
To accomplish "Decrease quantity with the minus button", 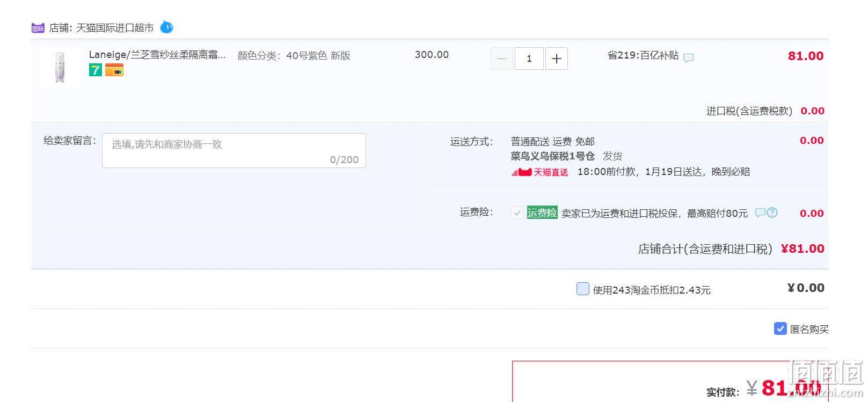I will coord(502,59).
